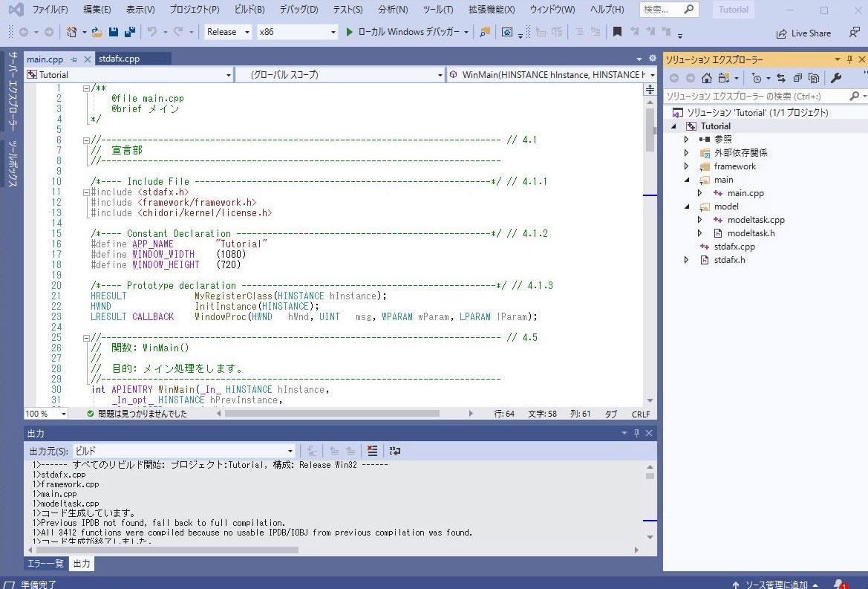Open the x86 platform dropdown
The image size is (868, 589).
click(x=297, y=32)
